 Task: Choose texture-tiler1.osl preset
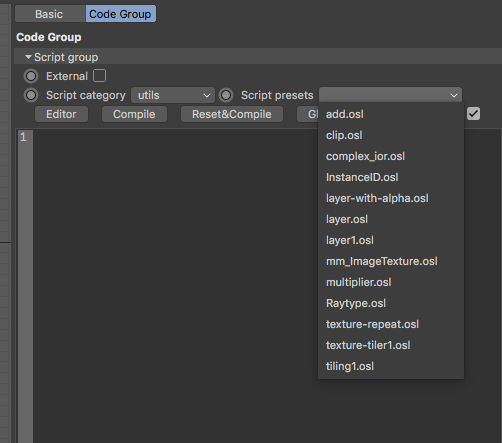(391, 345)
